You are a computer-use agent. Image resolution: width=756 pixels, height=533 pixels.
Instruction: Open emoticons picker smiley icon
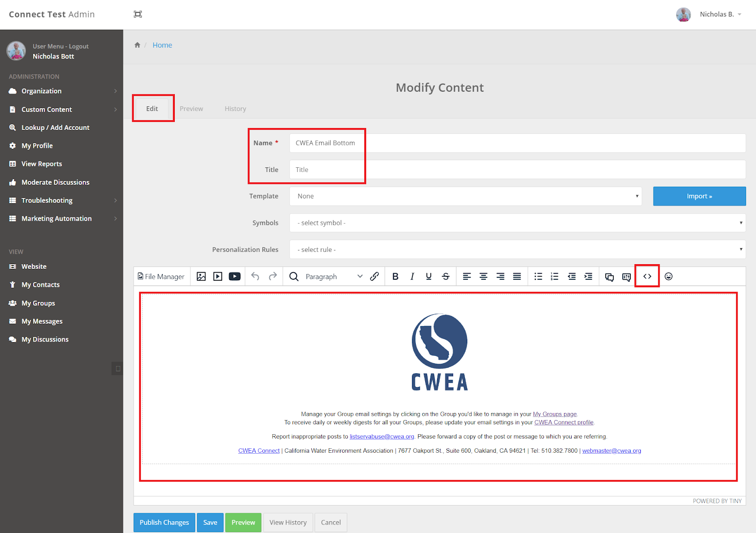tap(669, 276)
